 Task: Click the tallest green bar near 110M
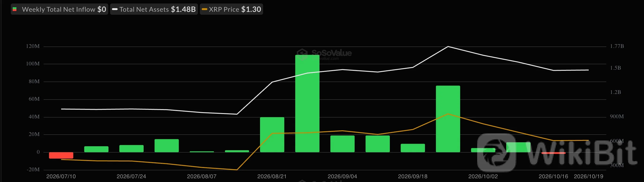[x=307, y=103]
